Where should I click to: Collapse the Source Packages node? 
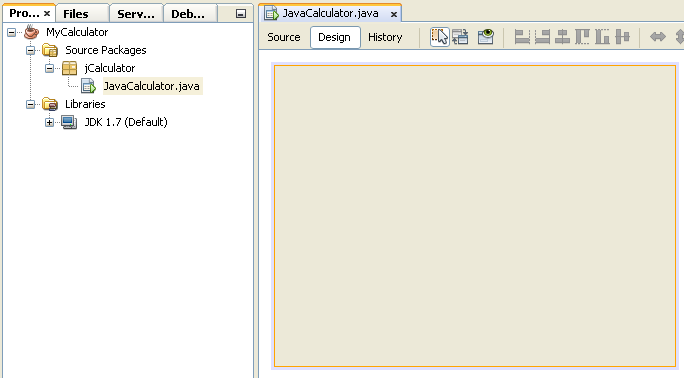click(x=31, y=51)
